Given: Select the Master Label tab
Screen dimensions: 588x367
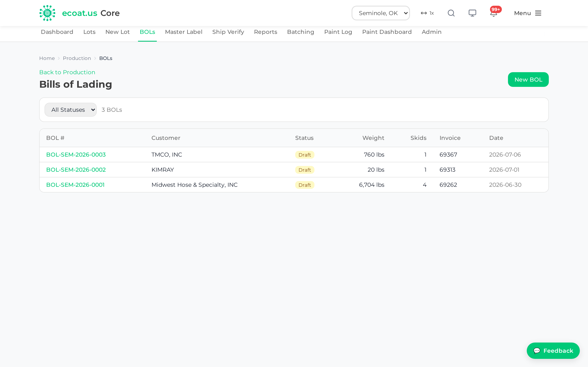Looking at the screenshot, I should pyautogui.click(x=184, y=32).
